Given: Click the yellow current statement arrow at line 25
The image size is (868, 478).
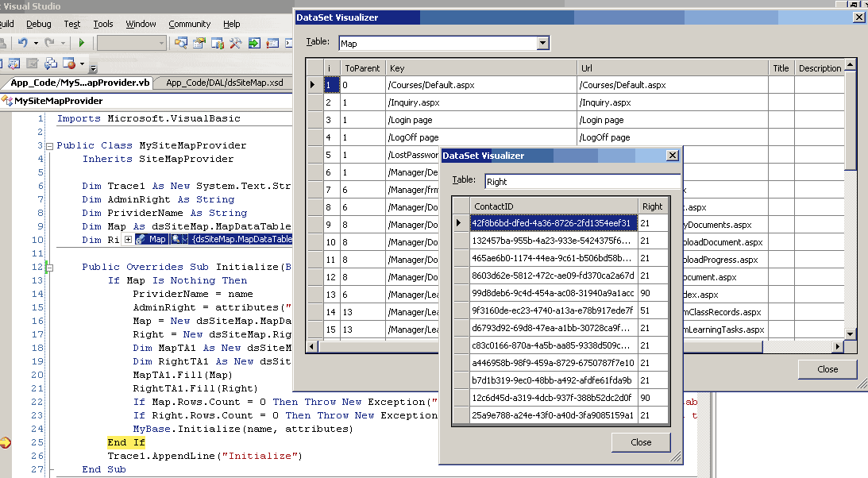Looking at the screenshot, I should [x=6, y=442].
